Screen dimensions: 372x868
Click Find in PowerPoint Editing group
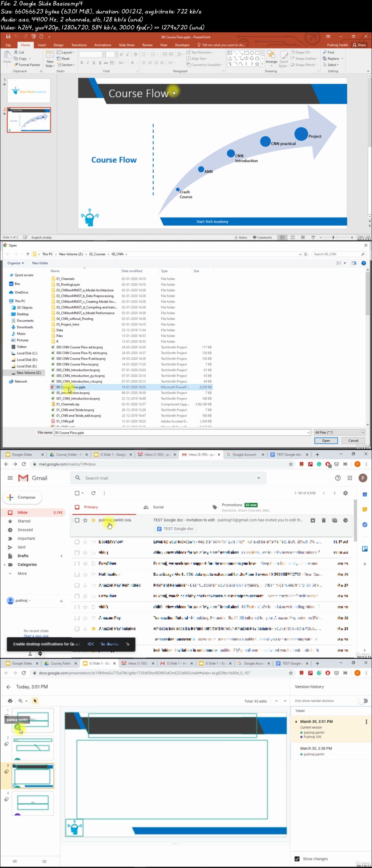[x=329, y=52]
